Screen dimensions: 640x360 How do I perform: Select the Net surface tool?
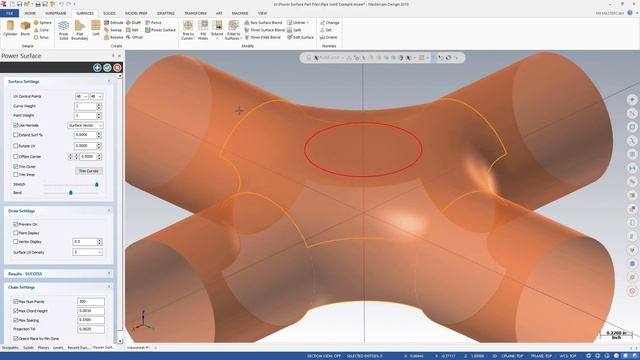click(x=132, y=30)
